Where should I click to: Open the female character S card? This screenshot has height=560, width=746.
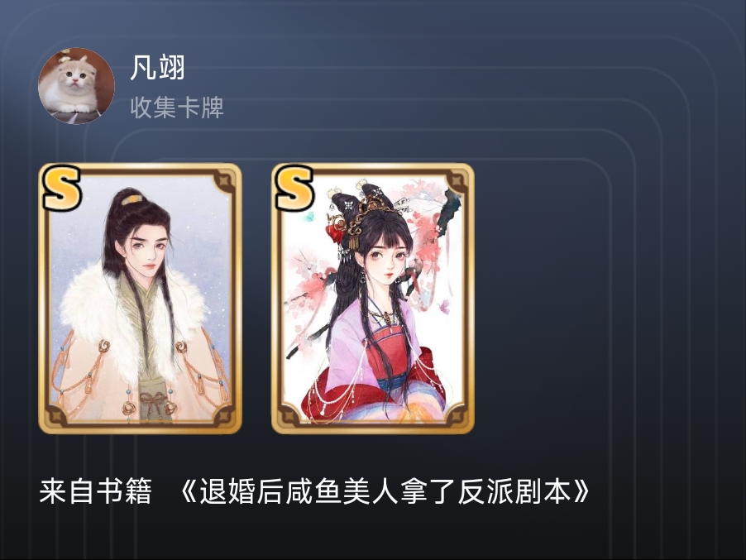372,299
